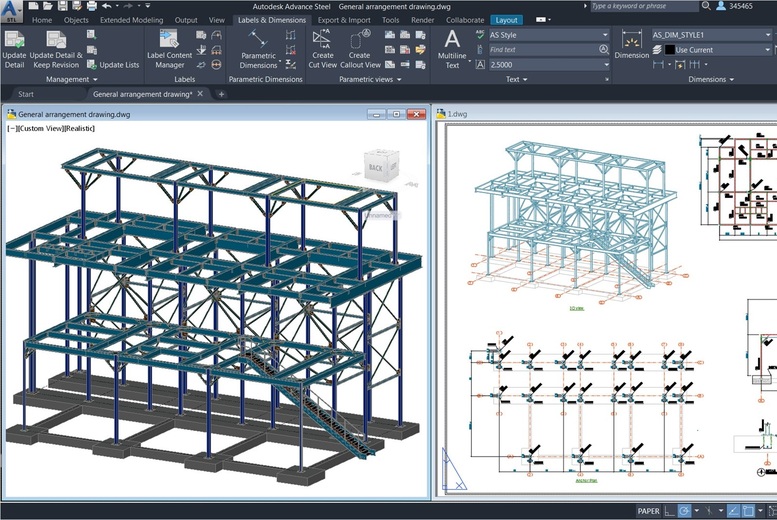The width and height of the screenshot is (777, 520).
Task: Switch to the Start file tab
Action: 26,94
